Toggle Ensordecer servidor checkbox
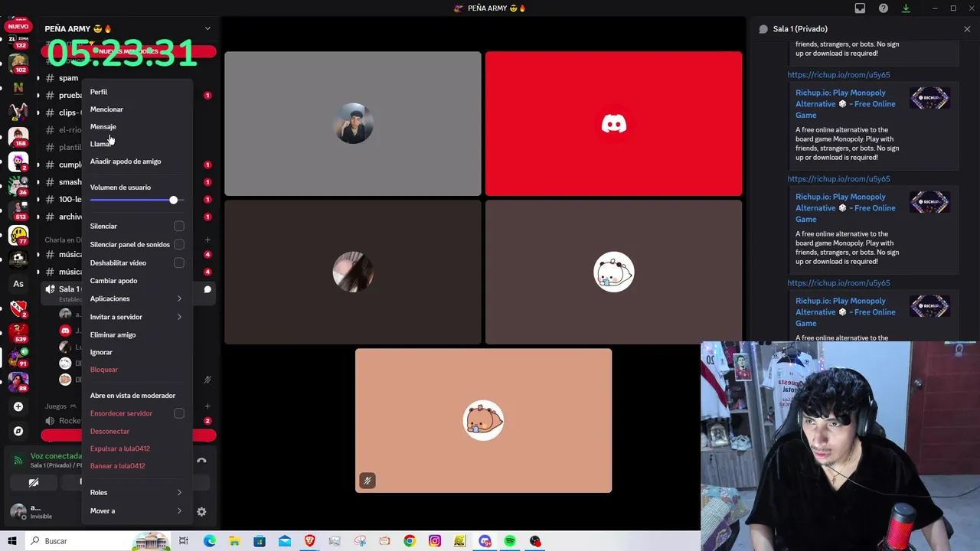980x551 pixels. 179,413
